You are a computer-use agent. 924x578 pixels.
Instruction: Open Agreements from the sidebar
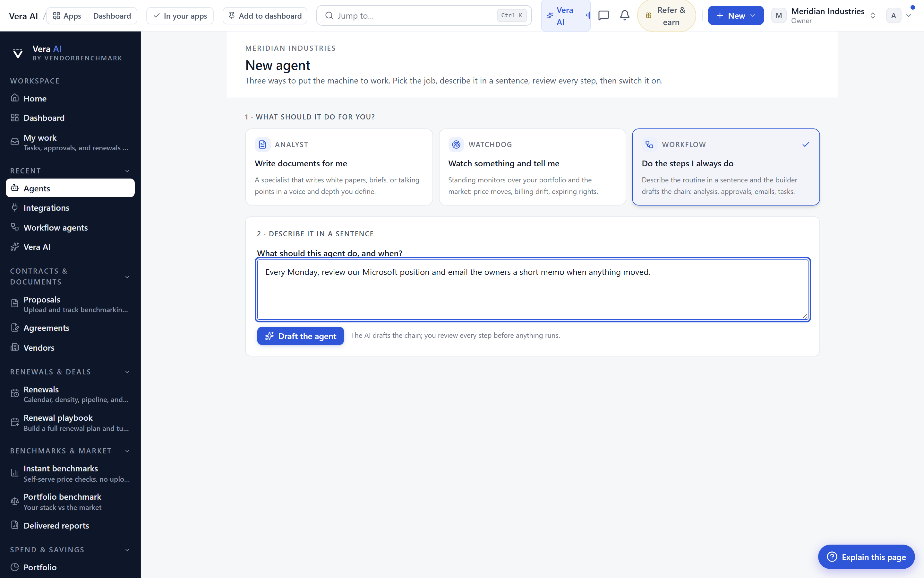[x=70, y=328]
